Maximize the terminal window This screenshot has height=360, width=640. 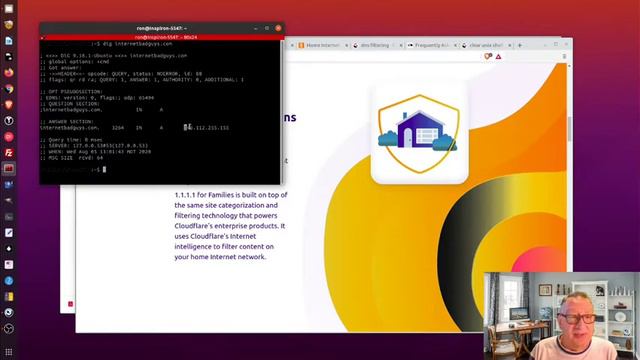(267, 28)
